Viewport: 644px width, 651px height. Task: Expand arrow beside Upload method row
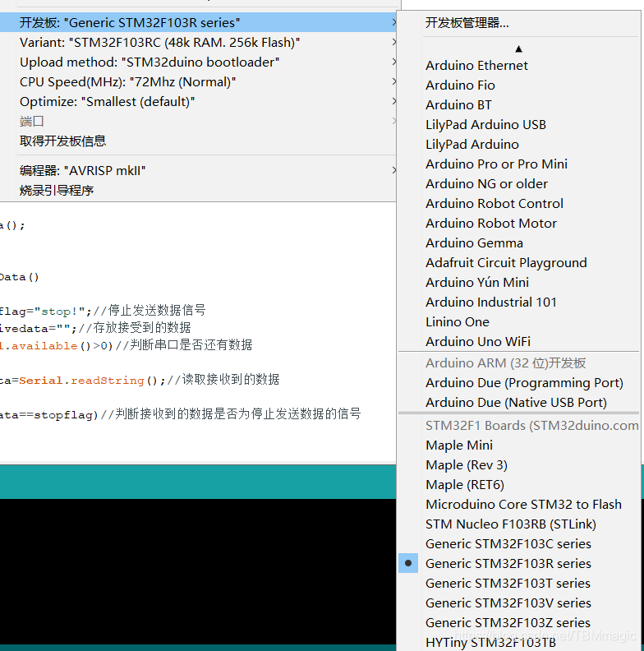click(x=393, y=62)
